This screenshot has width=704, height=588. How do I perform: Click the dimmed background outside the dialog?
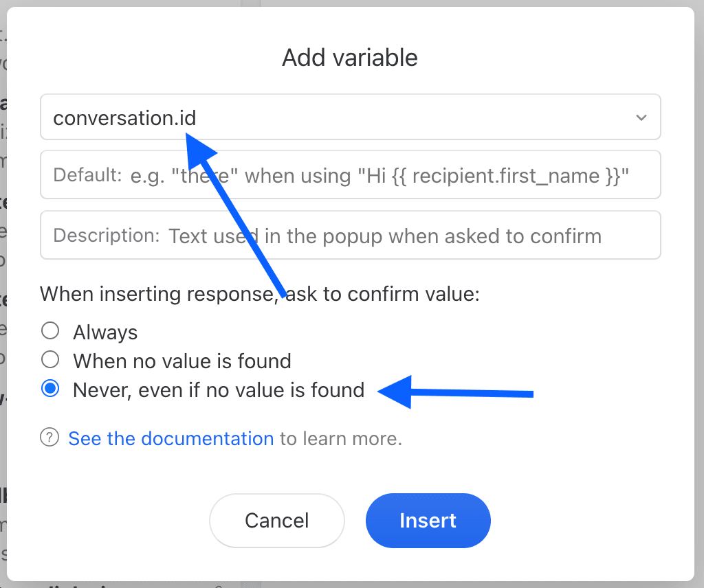coord(699,275)
